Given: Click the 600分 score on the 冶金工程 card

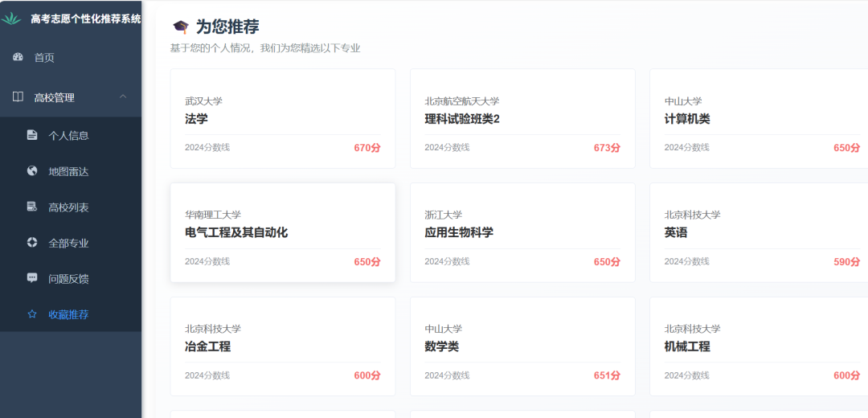Looking at the screenshot, I should coord(367,376).
